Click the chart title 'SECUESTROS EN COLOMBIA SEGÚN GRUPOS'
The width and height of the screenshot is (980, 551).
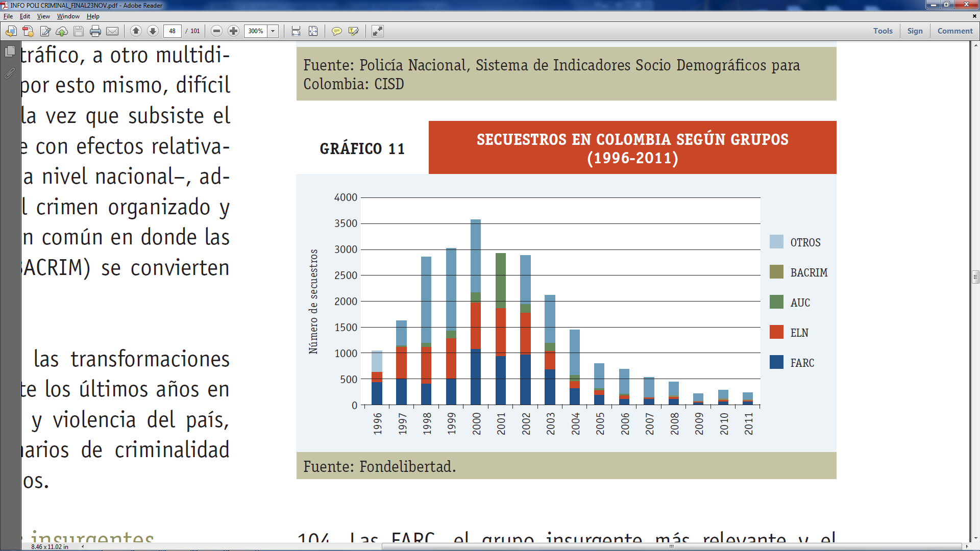tap(632, 139)
